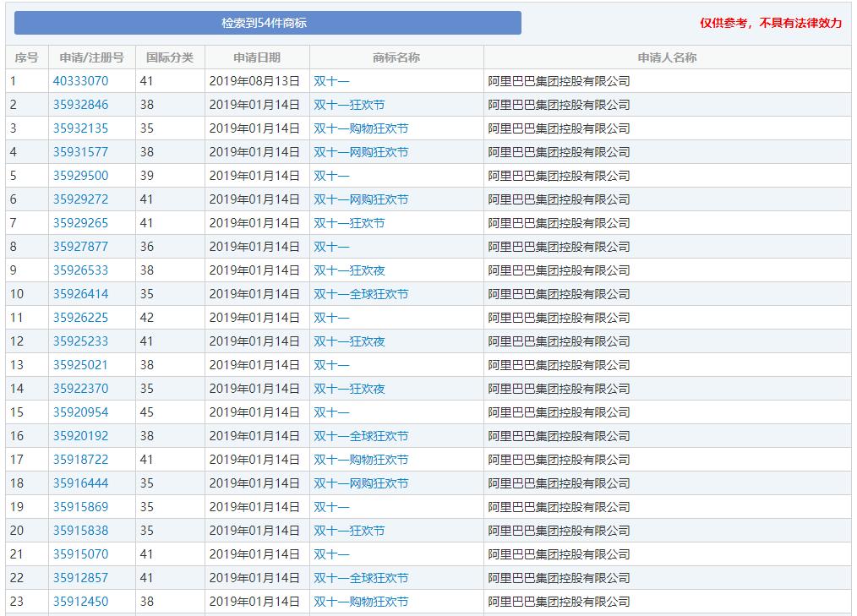Open registration number 35920954
Viewport: 857px width, 616px height.
pos(80,412)
